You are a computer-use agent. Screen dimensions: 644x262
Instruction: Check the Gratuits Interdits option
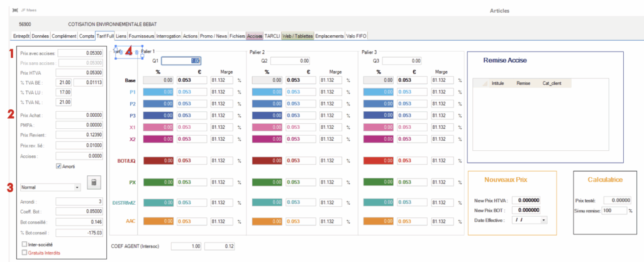pos(24,252)
